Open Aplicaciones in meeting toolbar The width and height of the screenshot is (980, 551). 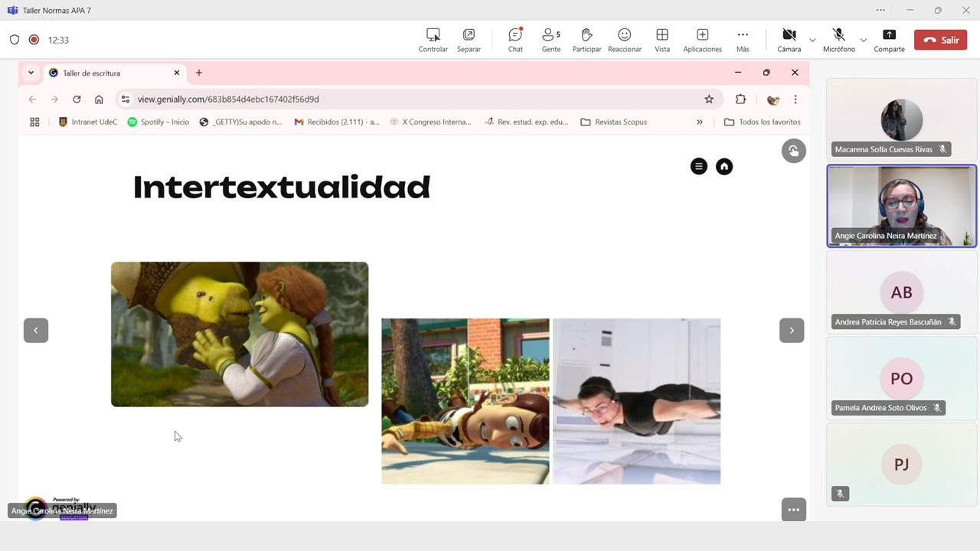pos(702,40)
